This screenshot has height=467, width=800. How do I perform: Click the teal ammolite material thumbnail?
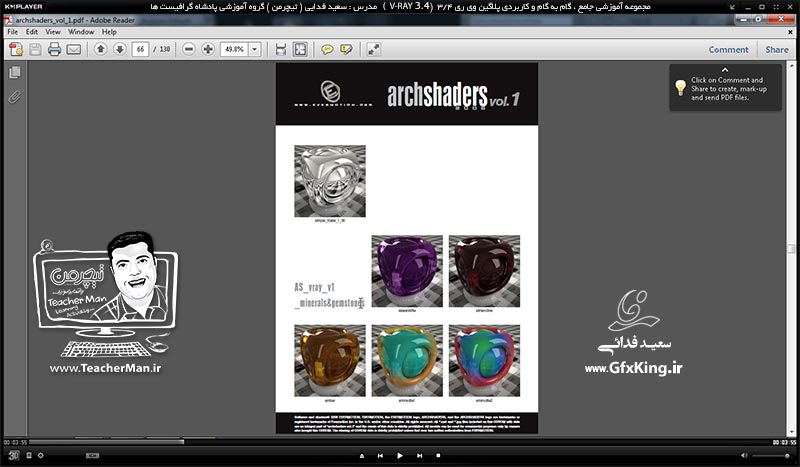(407, 361)
